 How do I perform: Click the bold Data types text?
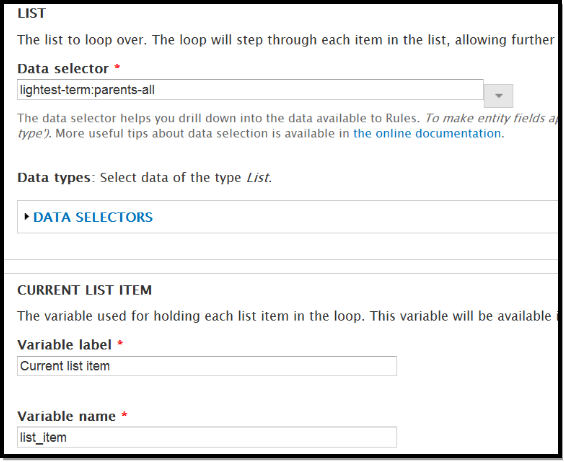click(x=54, y=177)
